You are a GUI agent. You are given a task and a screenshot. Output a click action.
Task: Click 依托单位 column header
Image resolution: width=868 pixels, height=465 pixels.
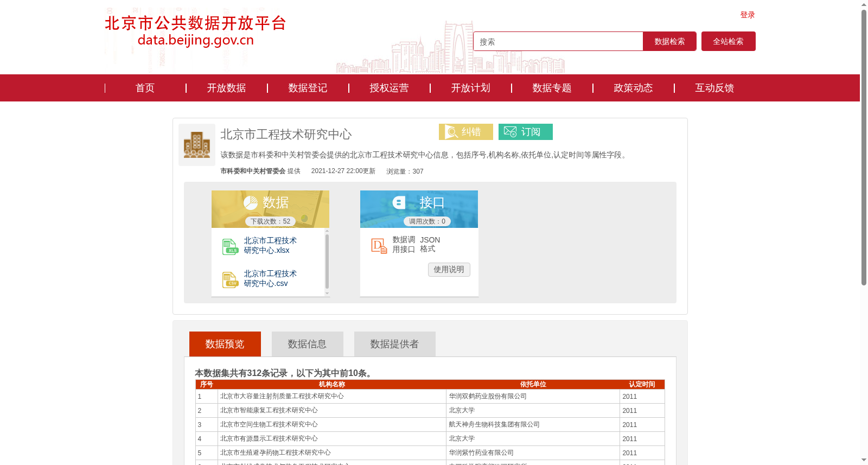(533, 384)
